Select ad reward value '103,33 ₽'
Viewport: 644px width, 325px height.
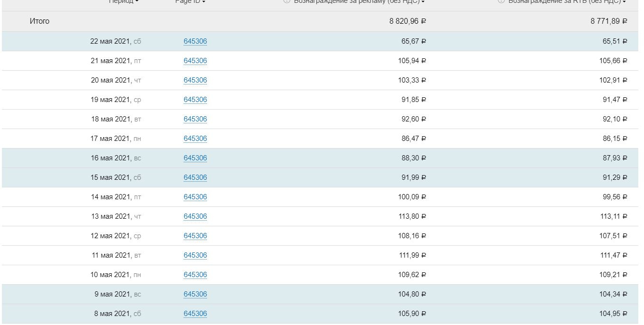click(412, 80)
